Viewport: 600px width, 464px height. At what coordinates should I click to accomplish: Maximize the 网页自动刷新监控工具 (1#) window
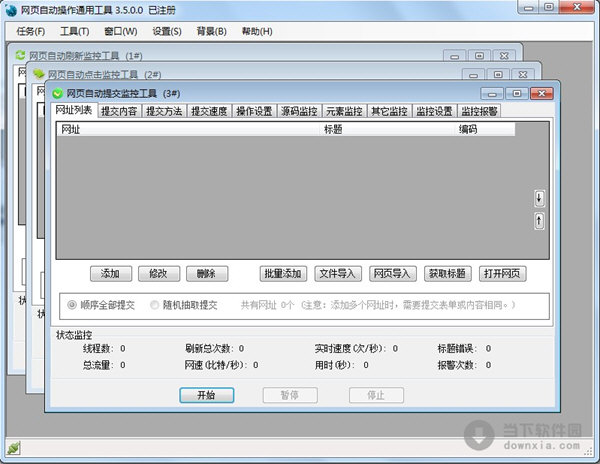[x=479, y=56]
